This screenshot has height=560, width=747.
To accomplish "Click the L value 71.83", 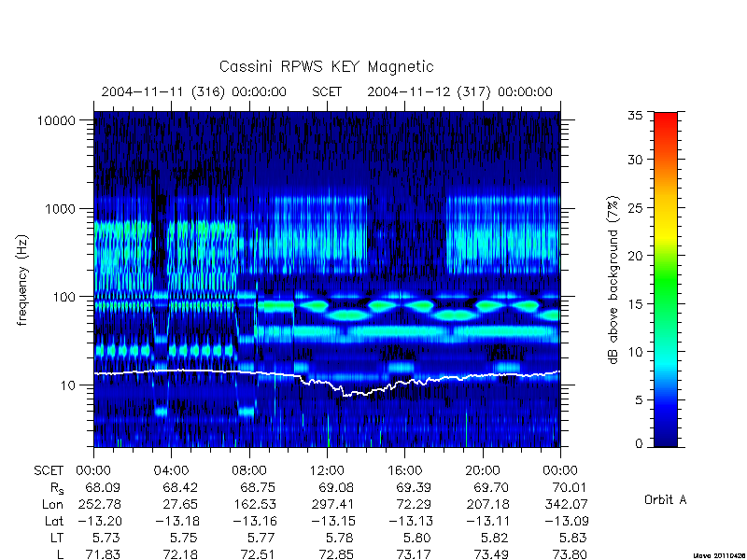I will coord(103,554).
